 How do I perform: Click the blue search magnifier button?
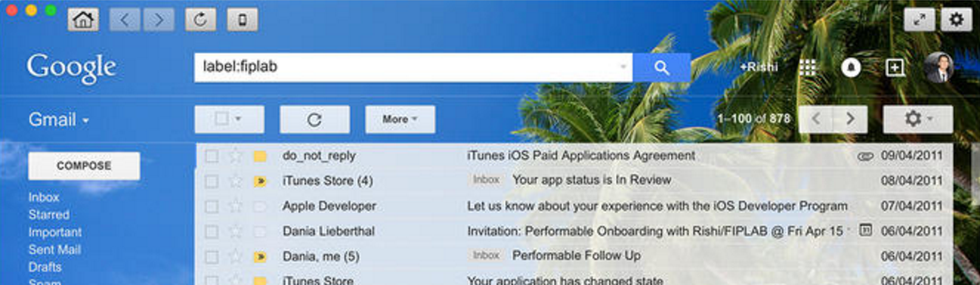pyautogui.click(x=661, y=67)
